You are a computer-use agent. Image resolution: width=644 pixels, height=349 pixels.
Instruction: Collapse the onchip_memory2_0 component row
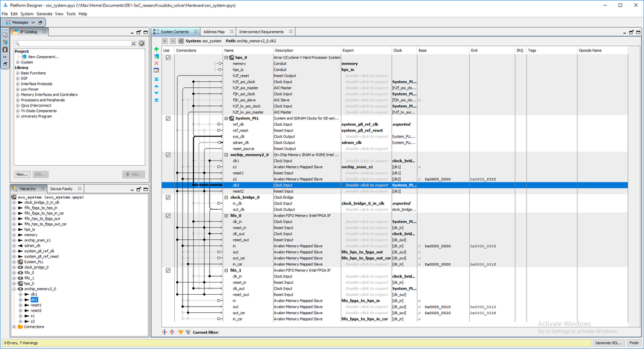[226, 155]
